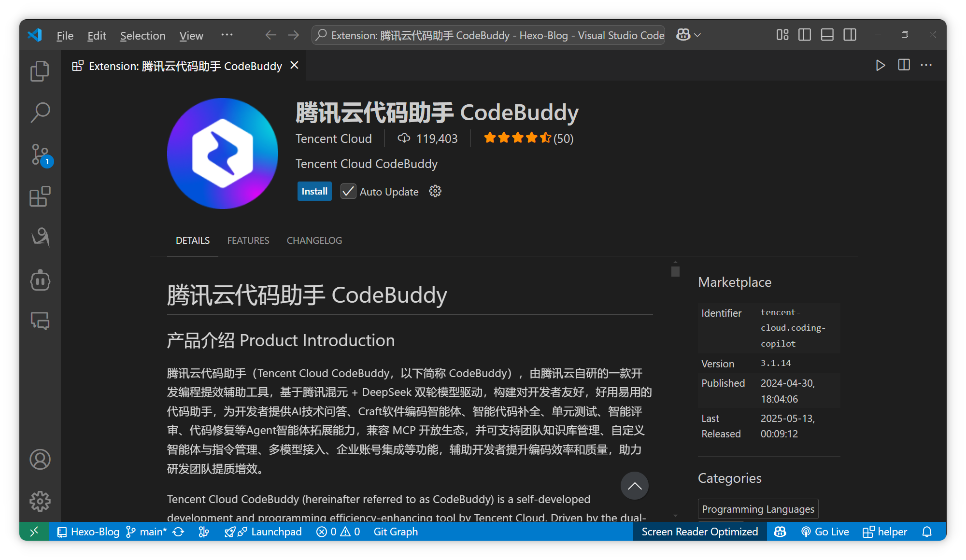Switch to the CHANGELOG tab
This screenshot has width=966, height=560.
coord(314,240)
